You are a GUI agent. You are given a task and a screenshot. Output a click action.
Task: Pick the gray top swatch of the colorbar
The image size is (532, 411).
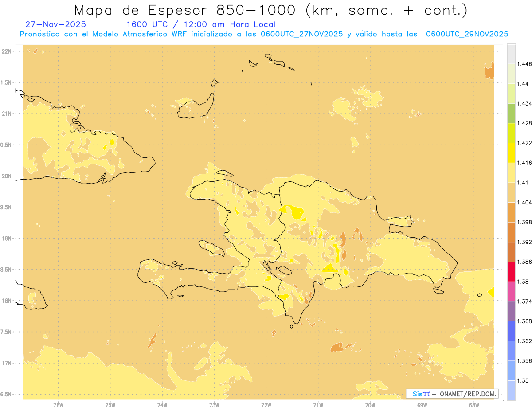pos(511,54)
